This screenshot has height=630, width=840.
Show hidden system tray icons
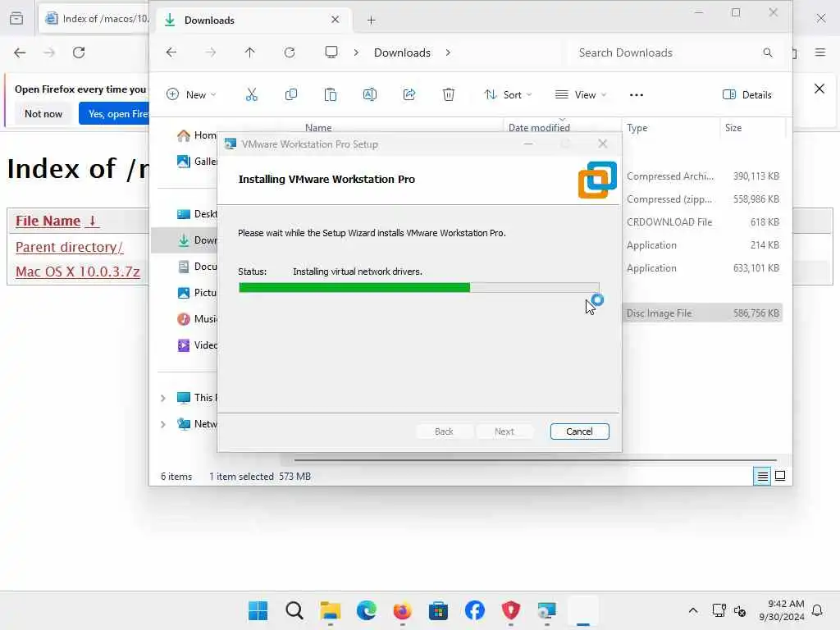click(x=692, y=610)
